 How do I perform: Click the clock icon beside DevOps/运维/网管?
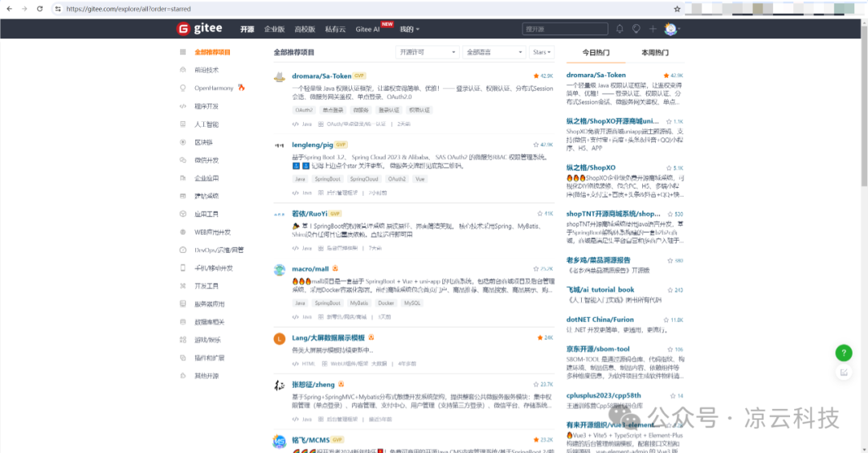[182, 250]
